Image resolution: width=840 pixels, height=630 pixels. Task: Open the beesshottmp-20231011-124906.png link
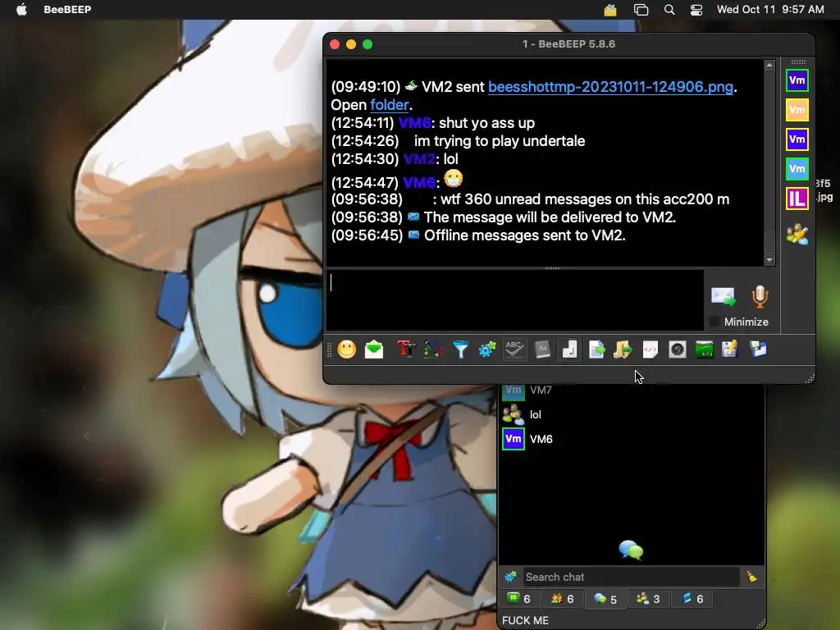[x=610, y=87]
